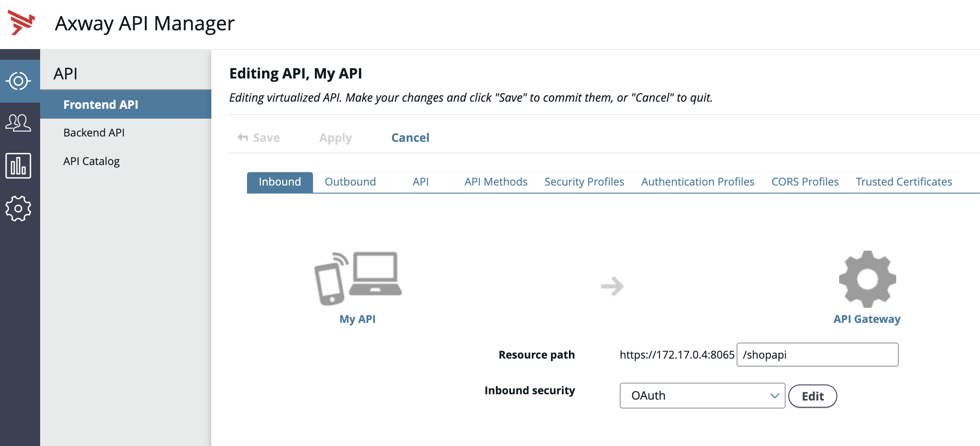
Task: Click the Resource path input field
Action: click(x=817, y=355)
